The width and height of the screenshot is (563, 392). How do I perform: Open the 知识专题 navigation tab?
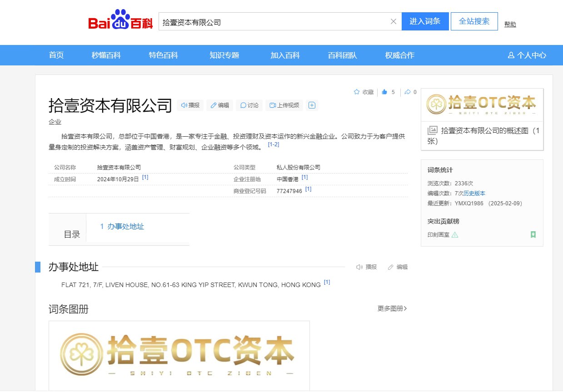click(224, 55)
